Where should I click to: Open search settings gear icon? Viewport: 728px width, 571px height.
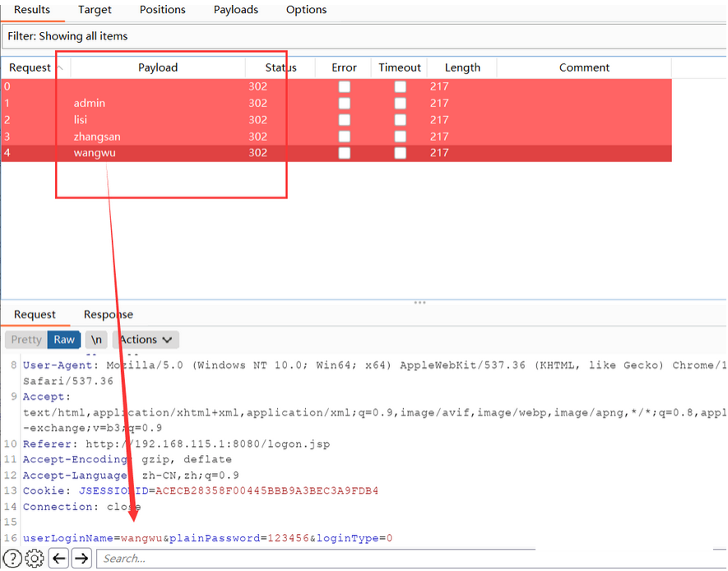click(35, 558)
